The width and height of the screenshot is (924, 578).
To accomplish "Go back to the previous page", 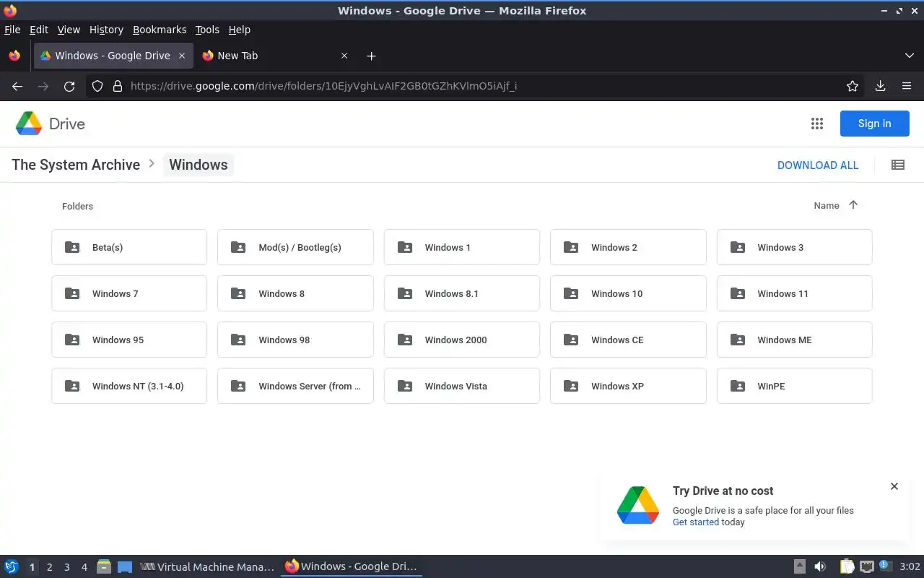I will (17, 86).
